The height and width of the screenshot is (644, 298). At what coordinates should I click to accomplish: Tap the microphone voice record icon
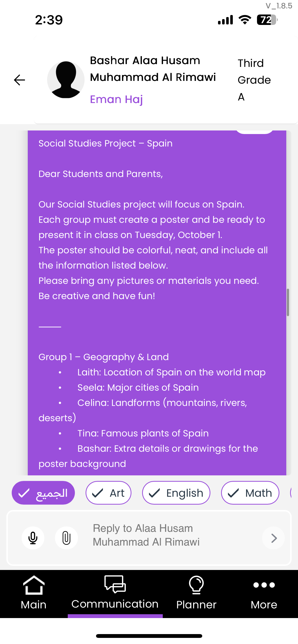coord(33,538)
